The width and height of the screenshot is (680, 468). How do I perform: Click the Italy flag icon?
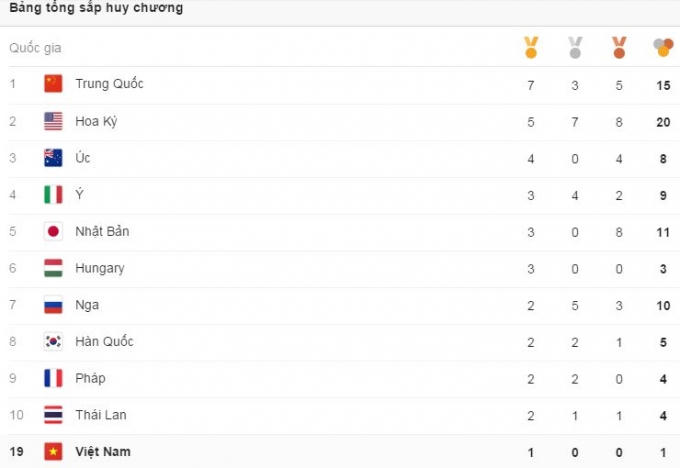click(54, 194)
